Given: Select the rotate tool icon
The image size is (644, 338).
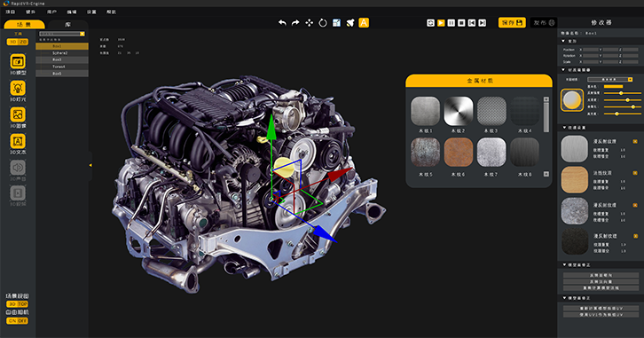Looking at the screenshot, I should pyautogui.click(x=323, y=23).
